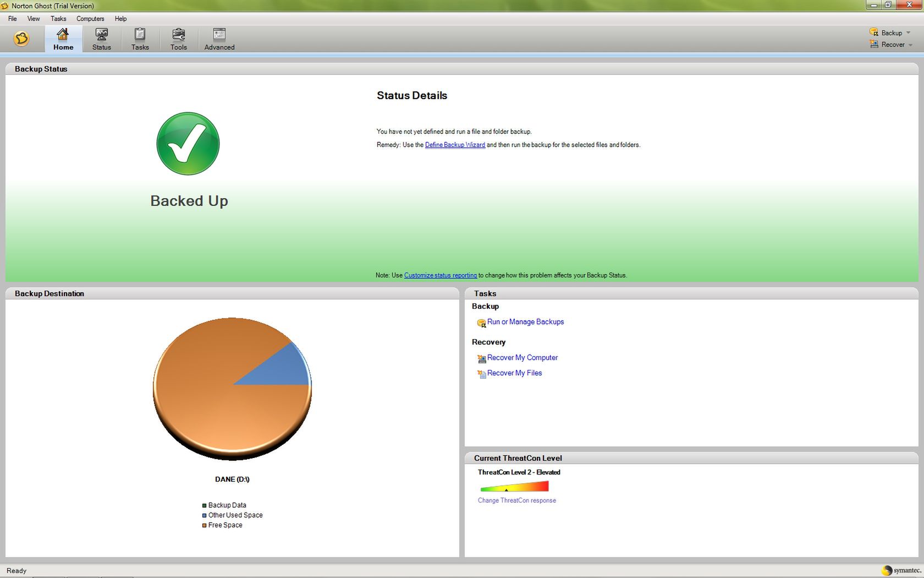Click the Norton Ghost logo icon in toolbar
Viewport: 924px width, 578px height.
[21, 39]
